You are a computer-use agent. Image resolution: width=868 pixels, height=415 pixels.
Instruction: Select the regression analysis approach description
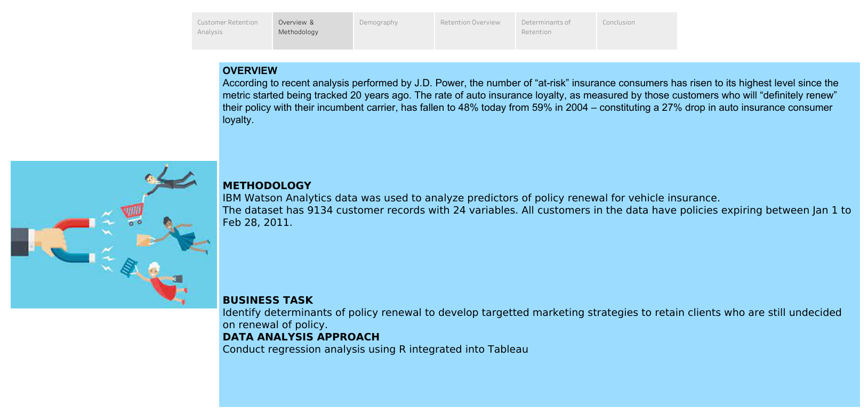click(x=375, y=349)
